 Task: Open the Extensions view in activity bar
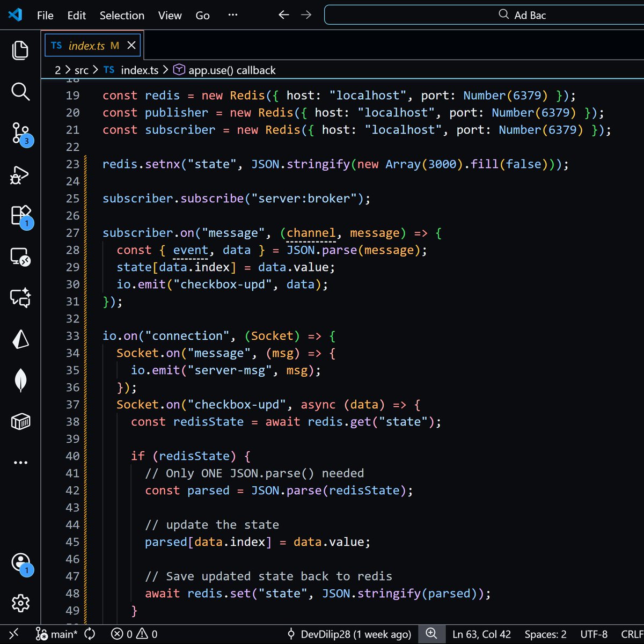21,216
